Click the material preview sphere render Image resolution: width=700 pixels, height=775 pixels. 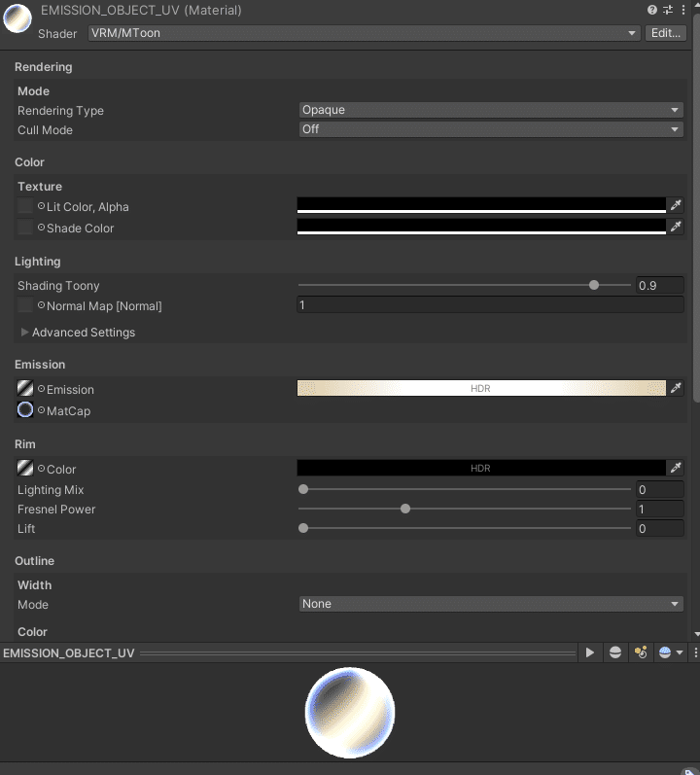[350, 712]
